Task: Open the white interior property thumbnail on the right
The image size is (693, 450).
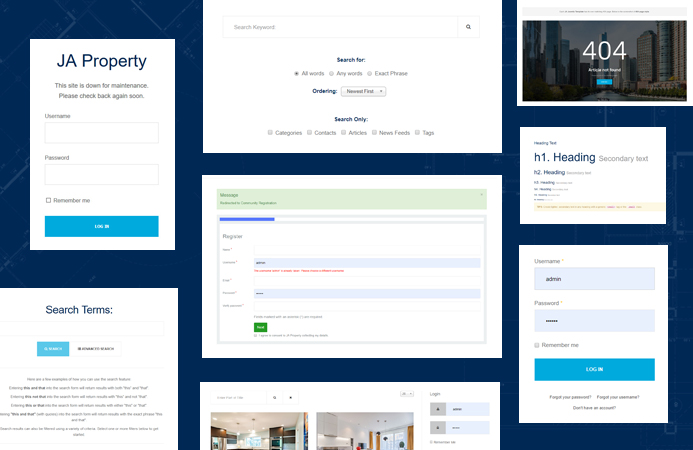Action: coord(365,431)
